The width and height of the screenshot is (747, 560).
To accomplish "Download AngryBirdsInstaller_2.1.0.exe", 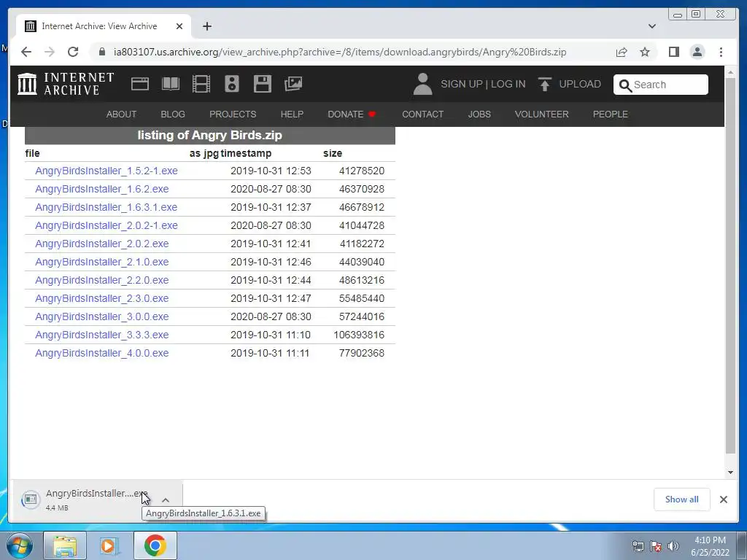I will (x=102, y=262).
